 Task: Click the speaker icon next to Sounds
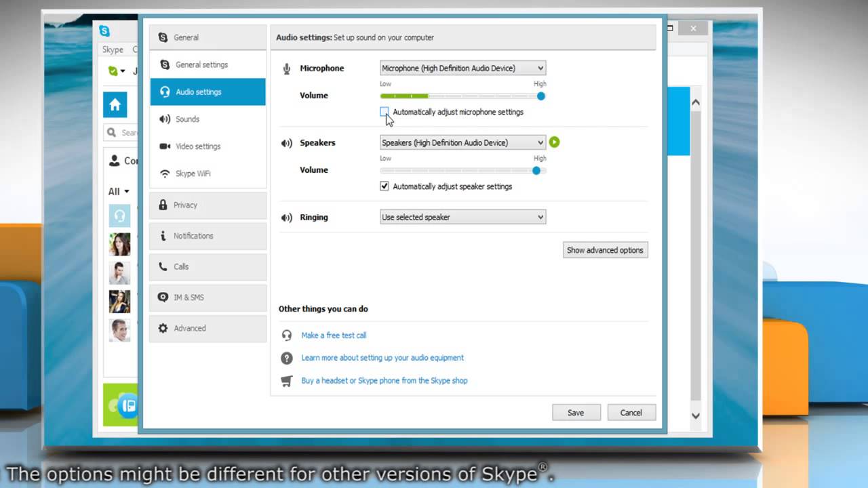(x=164, y=119)
